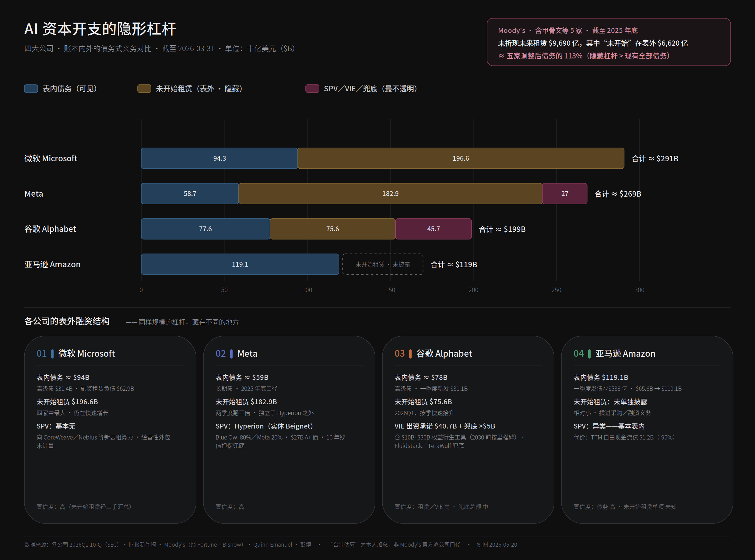Select Microsoft's 94.3 blue bar segment
The height and width of the screenshot is (560, 755).
coord(219,158)
